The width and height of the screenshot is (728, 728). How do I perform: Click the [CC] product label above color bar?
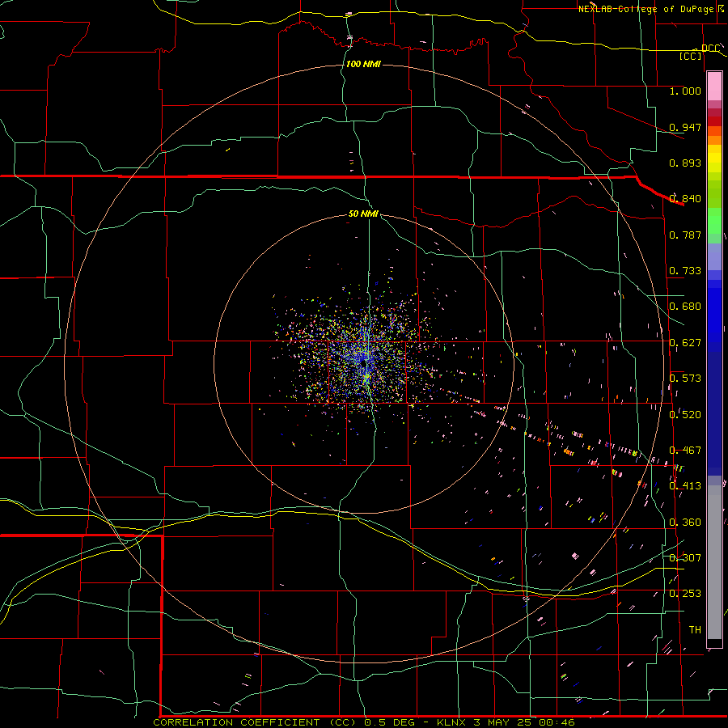coord(690,56)
